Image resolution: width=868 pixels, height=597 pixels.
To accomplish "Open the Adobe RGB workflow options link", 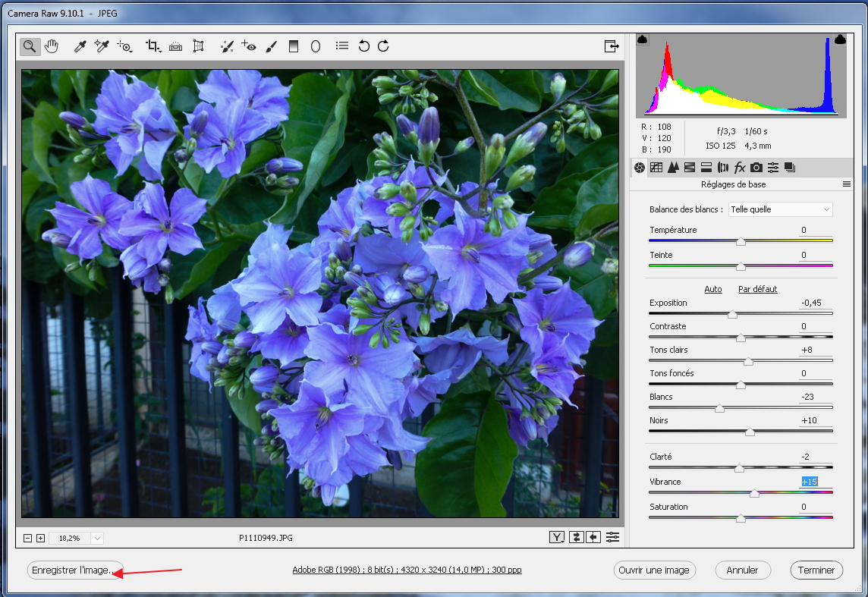I will (407, 570).
